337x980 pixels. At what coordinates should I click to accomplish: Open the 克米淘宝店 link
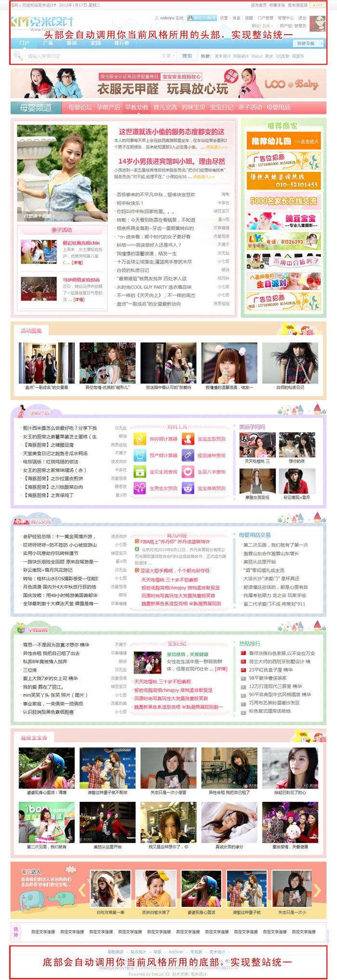(x=298, y=5)
